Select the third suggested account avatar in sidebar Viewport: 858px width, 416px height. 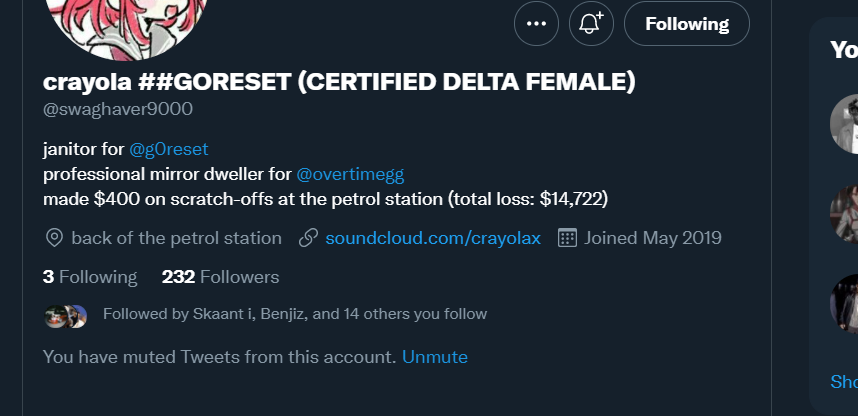click(x=846, y=302)
